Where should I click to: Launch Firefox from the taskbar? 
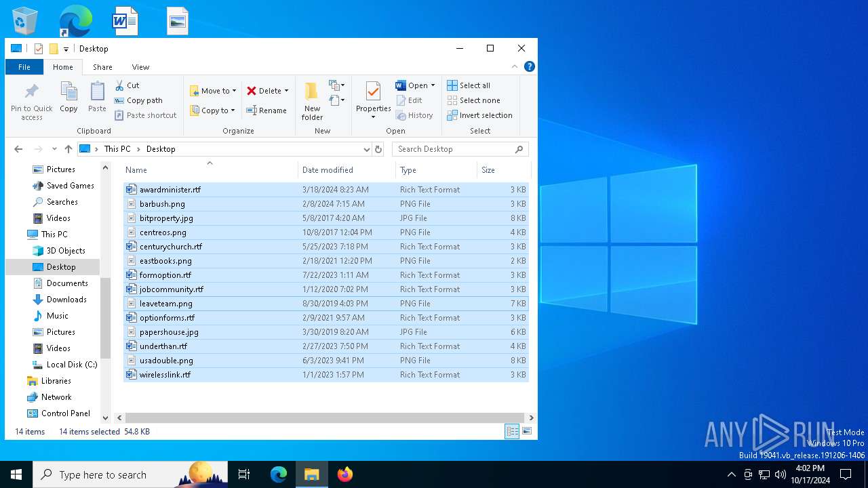344,474
